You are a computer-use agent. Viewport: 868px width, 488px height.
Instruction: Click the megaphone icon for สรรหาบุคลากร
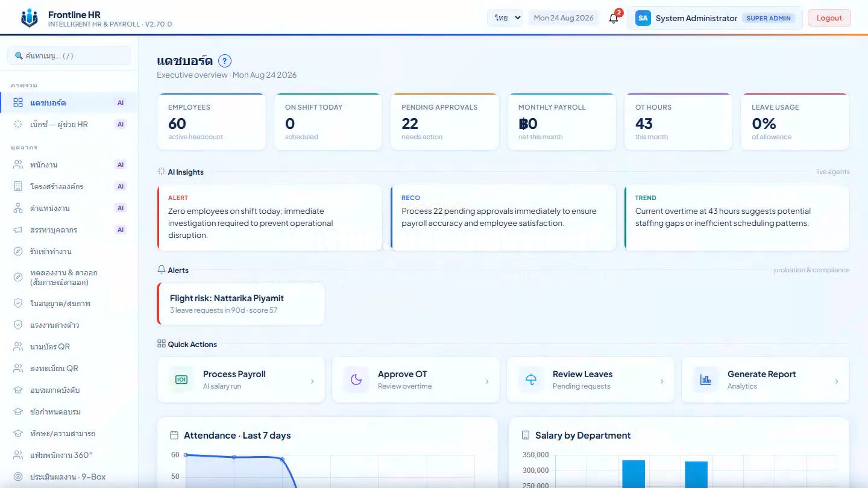click(x=18, y=230)
